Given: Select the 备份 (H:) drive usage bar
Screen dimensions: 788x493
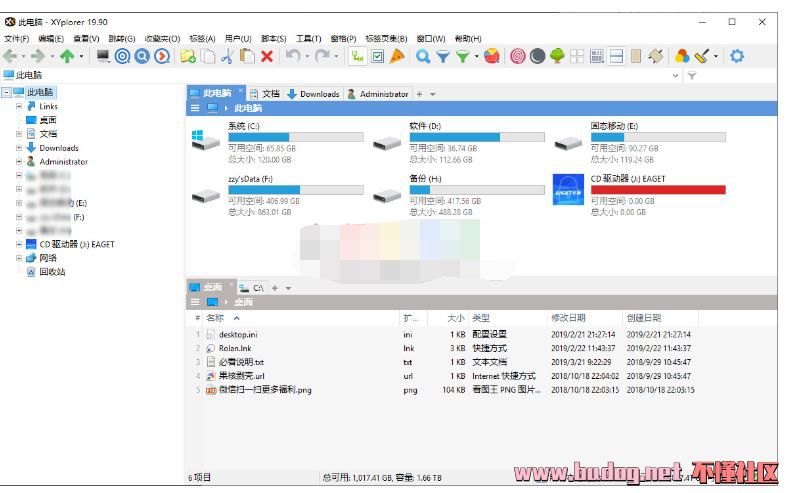Looking at the screenshot, I should pyautogui.click(x=477, y=189).
